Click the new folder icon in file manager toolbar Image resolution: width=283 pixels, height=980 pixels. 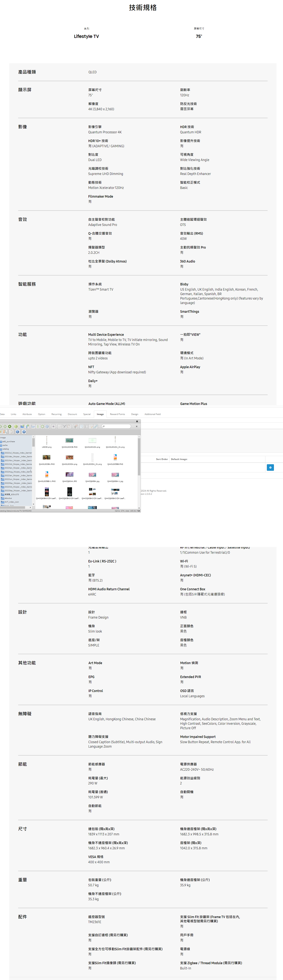click(22, 427)
